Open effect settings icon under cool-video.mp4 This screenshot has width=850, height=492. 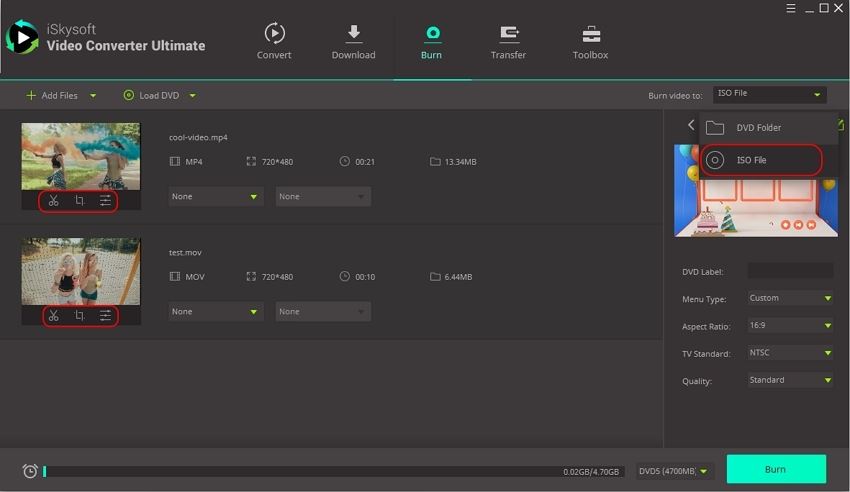tap(105, 201)
